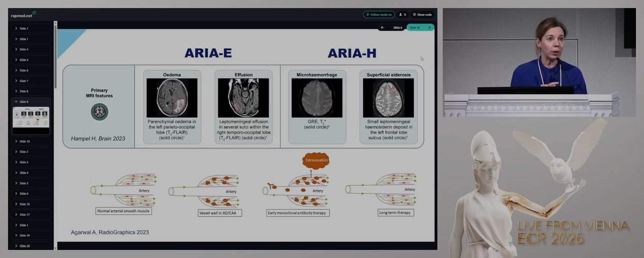This screenshot has height=258, width=644.
Task: Expand the Slide 20 entry
Action: (16, 246)
